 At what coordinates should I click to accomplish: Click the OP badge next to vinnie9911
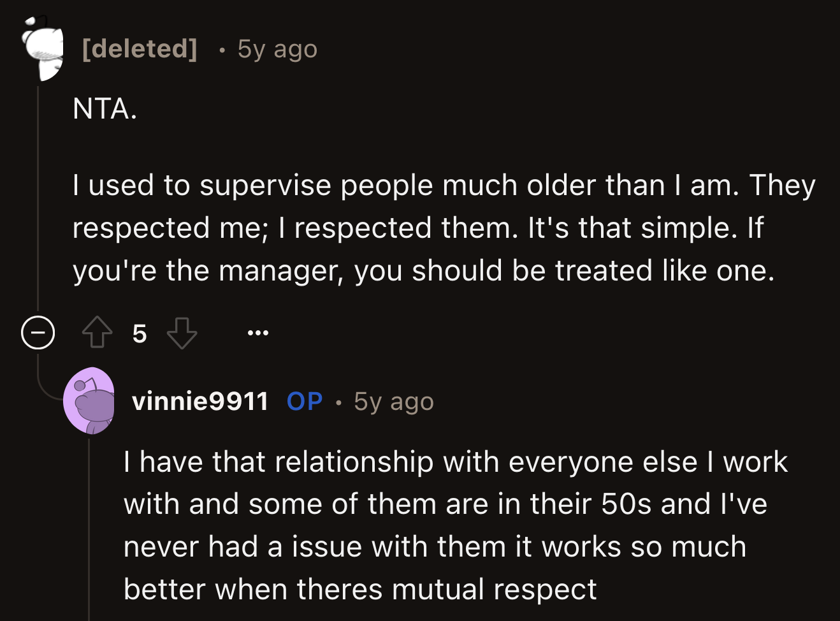(x=304, y=402)
